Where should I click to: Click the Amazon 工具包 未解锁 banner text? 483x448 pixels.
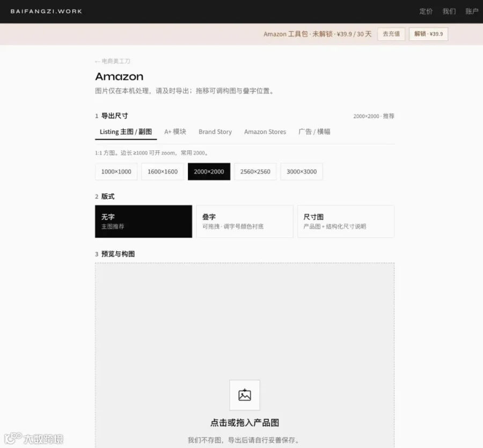tap(317, 34)
